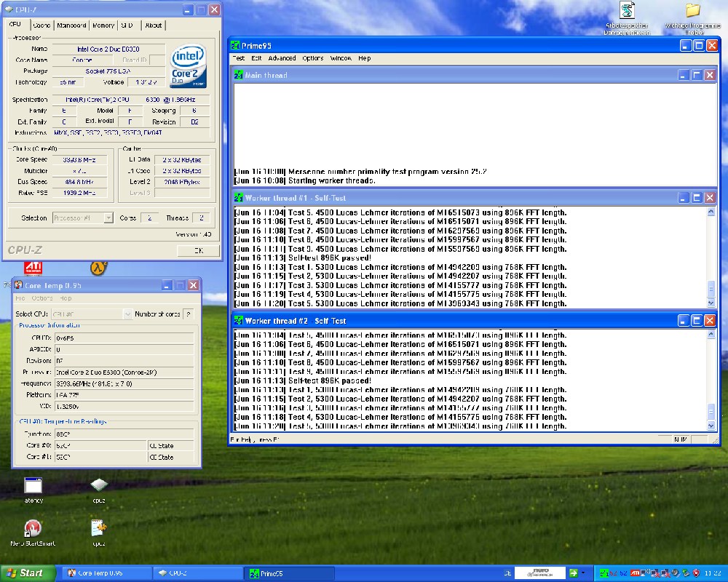Click the Intel Core 2 Duo logo

(188, 66)
